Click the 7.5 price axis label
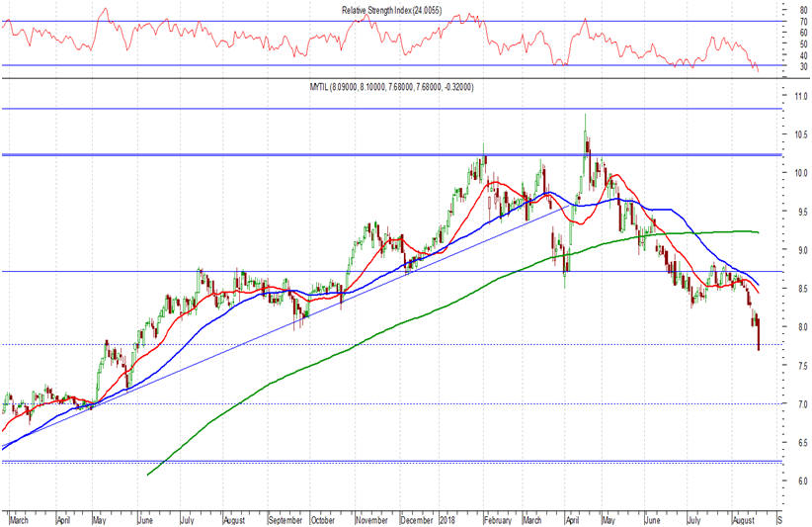This screenshot has width=812, height=527. pos(802,366)
